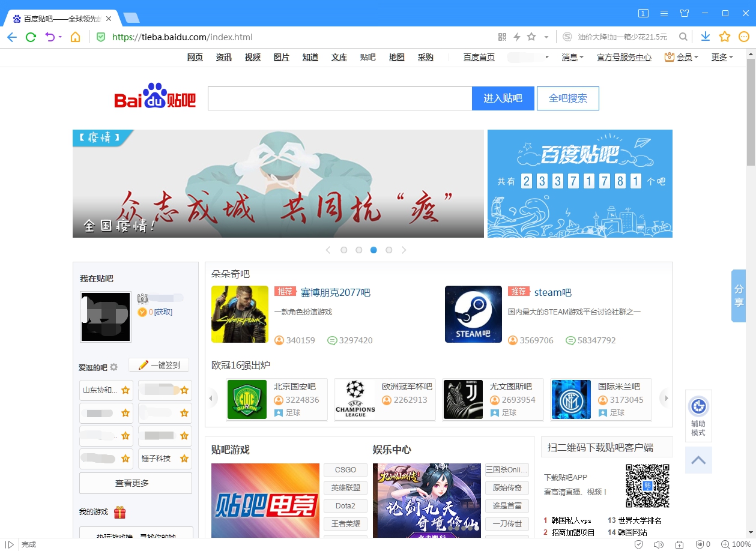This screenshot has width=756, height=551.
Task: Expand the 消息 dropdown
Action: point(573,57)
